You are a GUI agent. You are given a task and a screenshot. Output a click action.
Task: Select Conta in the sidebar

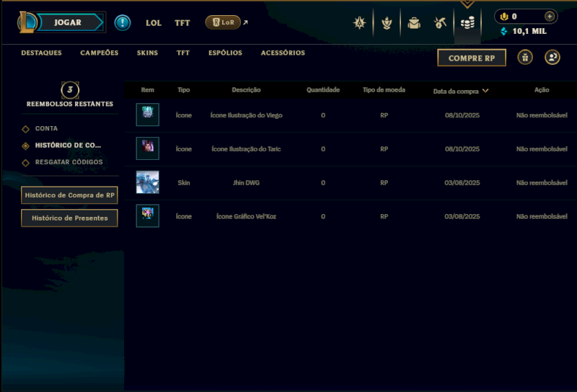pyautogui.click(x=46, y=128)
